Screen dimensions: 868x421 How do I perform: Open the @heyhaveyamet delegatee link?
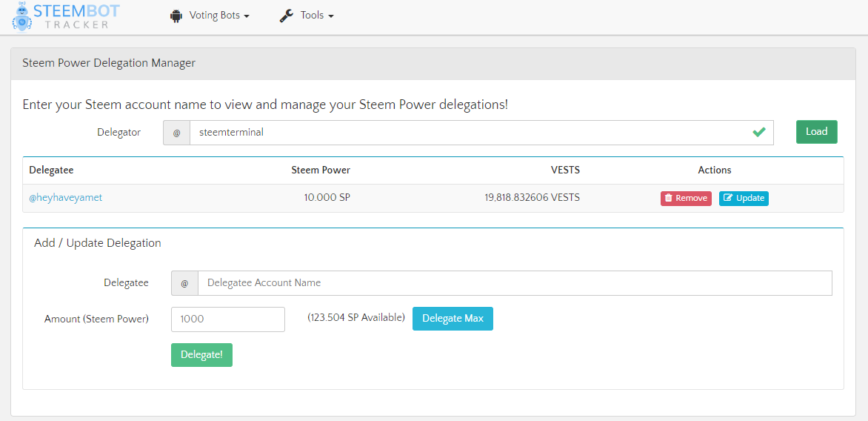point(66,198)
